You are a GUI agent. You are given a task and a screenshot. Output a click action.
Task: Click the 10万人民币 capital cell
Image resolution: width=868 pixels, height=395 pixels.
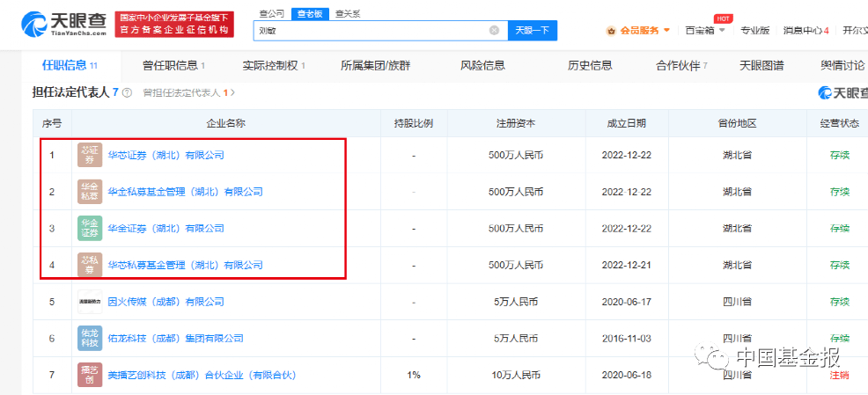tap(516, 375)
